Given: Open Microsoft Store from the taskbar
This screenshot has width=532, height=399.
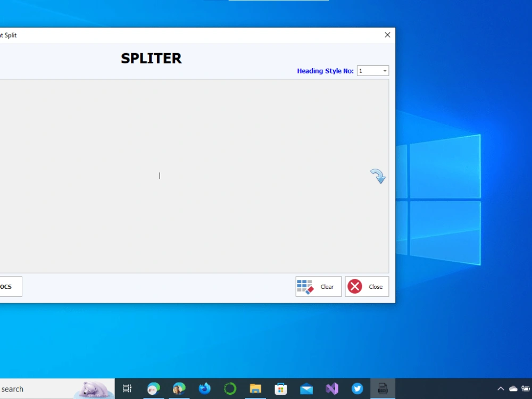Looking at the screenshot, I should 281,388.
